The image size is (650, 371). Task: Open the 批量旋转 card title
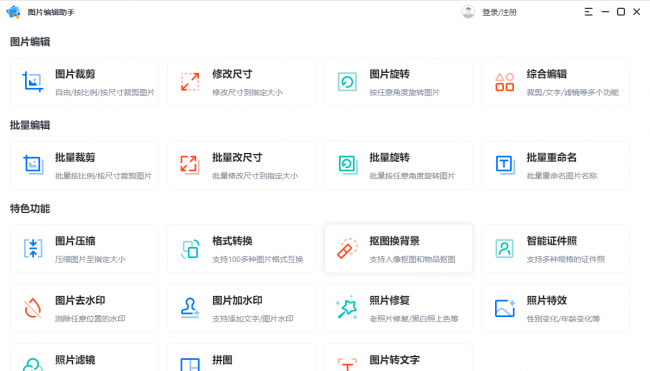tap(389, 158)
